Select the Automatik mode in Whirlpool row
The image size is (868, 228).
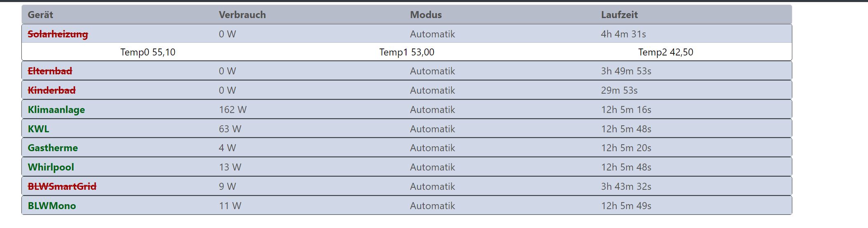pos(432,167)
